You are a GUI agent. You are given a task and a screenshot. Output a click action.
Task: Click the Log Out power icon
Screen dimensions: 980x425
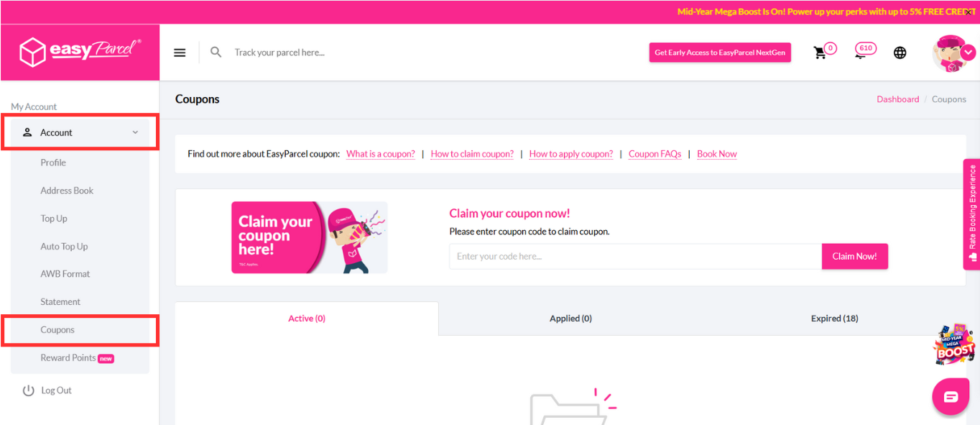click(29, 390)
